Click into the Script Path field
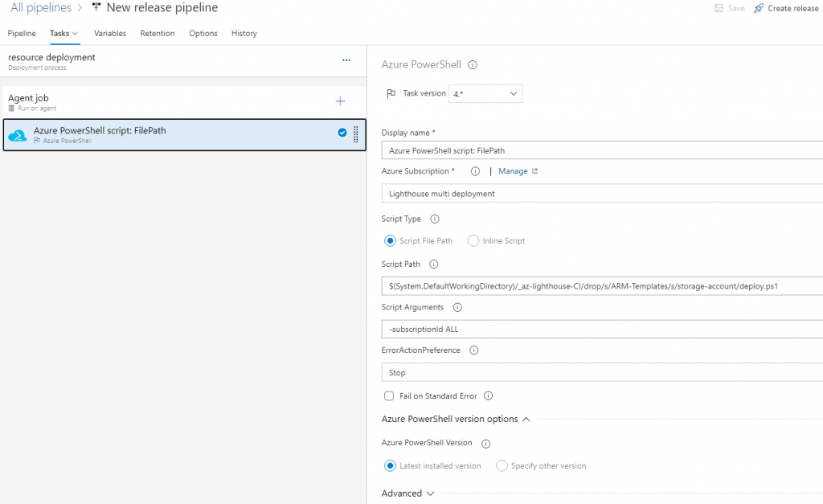Viewport: 823px width, 504px height. point(602,286)
